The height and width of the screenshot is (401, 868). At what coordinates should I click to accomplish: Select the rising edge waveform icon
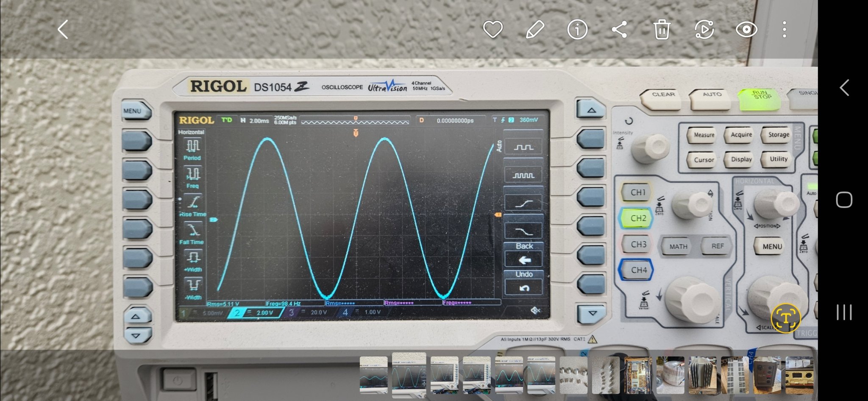523,204
